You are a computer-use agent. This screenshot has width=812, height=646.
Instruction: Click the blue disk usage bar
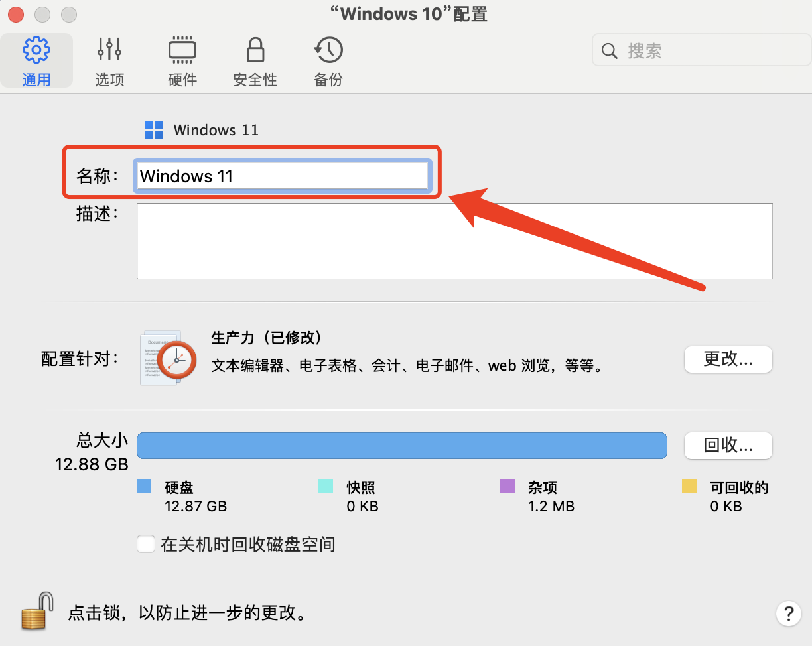click(x=401, y=446)
